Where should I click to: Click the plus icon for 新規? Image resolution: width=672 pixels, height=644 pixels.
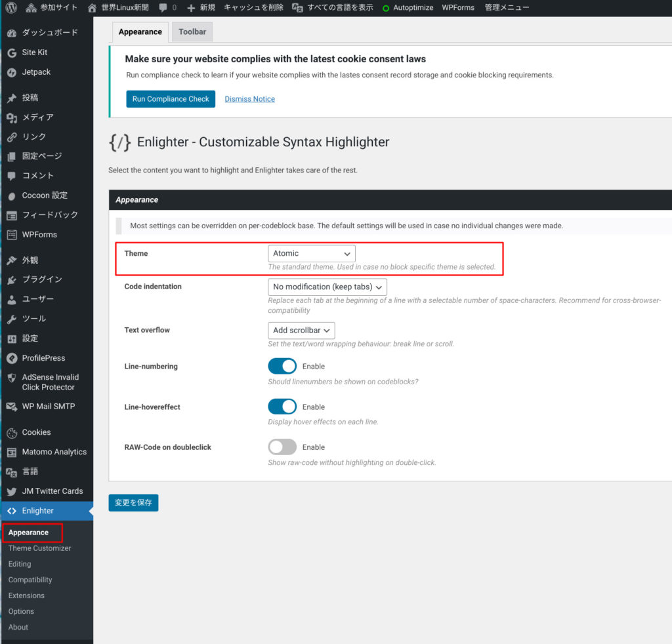point(191,8)
